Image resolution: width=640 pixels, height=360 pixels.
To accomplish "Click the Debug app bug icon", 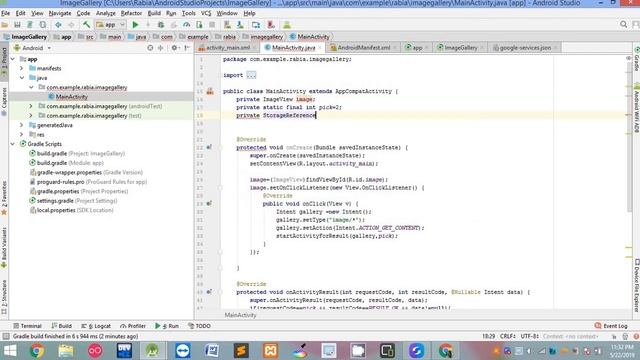I will point(161,25).
